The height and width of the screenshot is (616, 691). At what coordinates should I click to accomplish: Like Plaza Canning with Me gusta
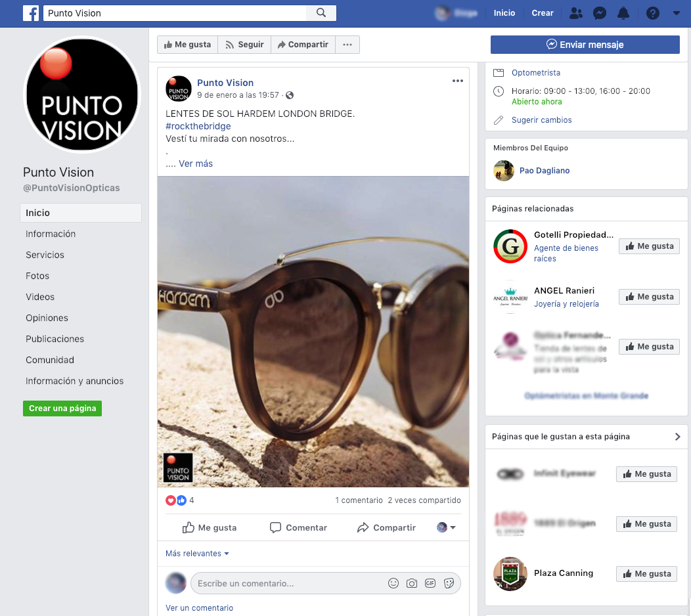646,574
